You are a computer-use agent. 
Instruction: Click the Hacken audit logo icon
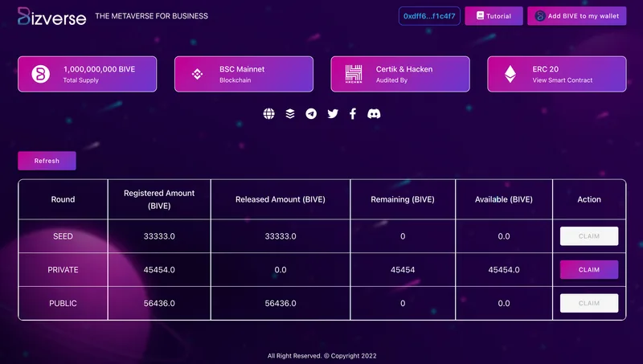(x=354, y=74)
